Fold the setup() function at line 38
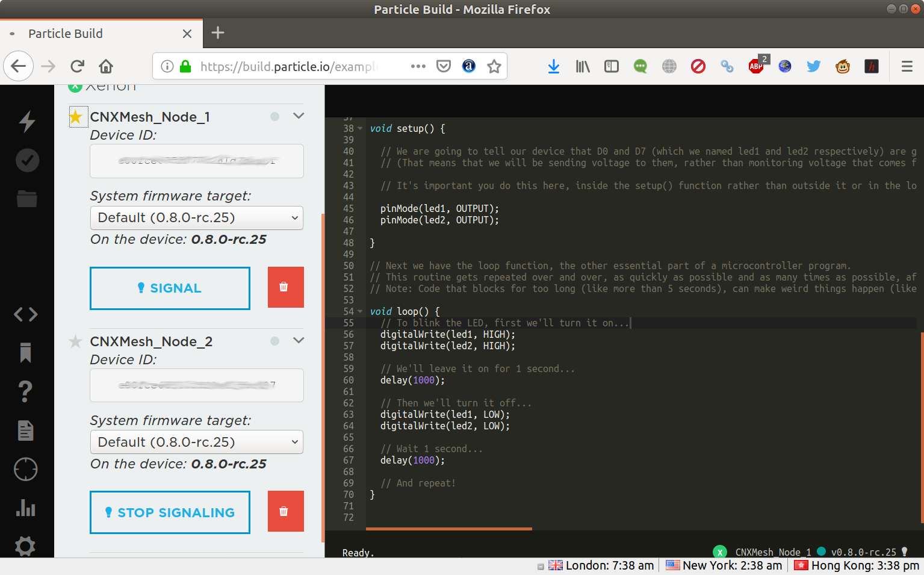 pos(360,128)
